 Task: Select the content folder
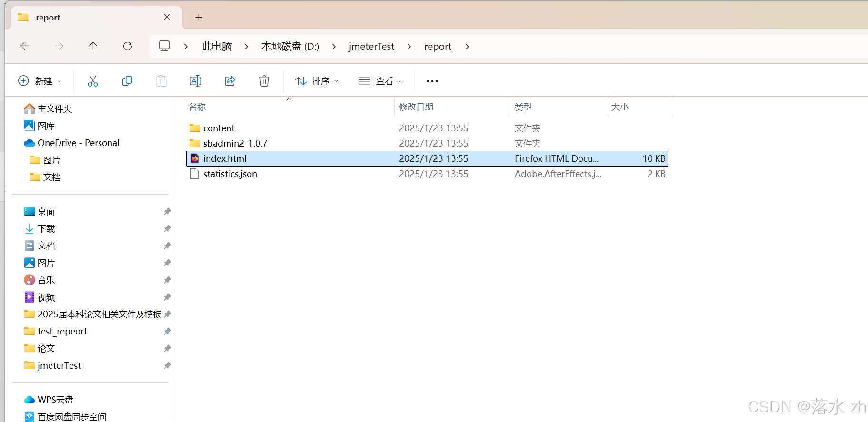427,128
